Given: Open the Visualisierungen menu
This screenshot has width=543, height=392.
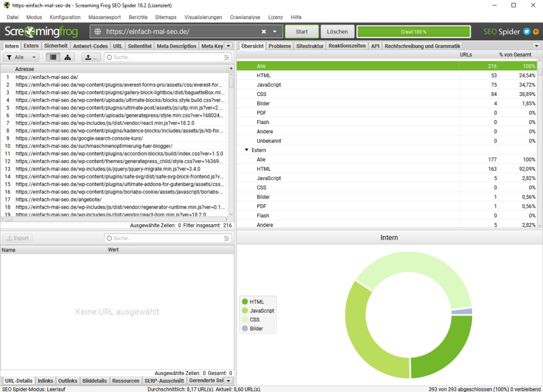Looking at the screenshot, I should 203,17.
